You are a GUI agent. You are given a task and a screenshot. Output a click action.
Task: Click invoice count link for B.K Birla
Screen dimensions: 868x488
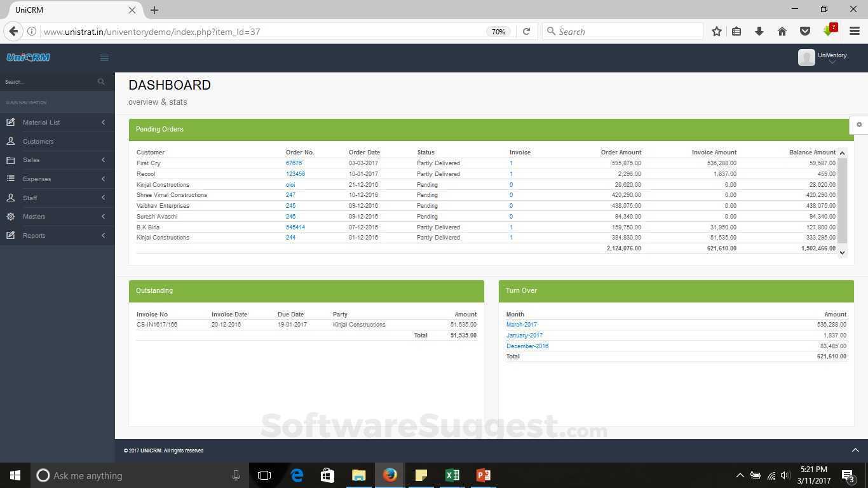pyautogui.click(x=511, y=227)
